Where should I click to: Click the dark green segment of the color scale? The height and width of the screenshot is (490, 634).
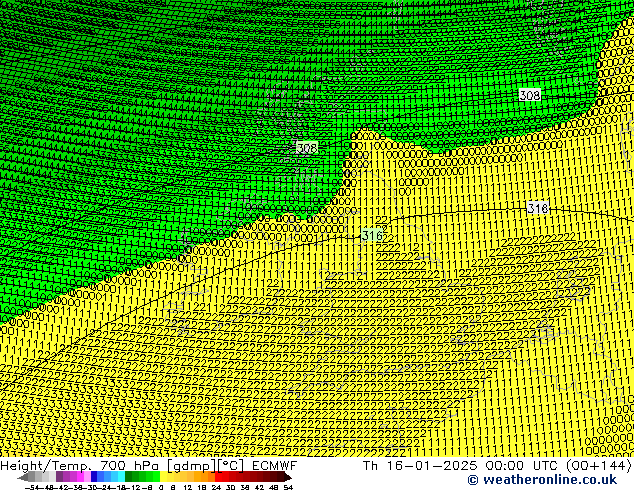[x=128, y=478]
